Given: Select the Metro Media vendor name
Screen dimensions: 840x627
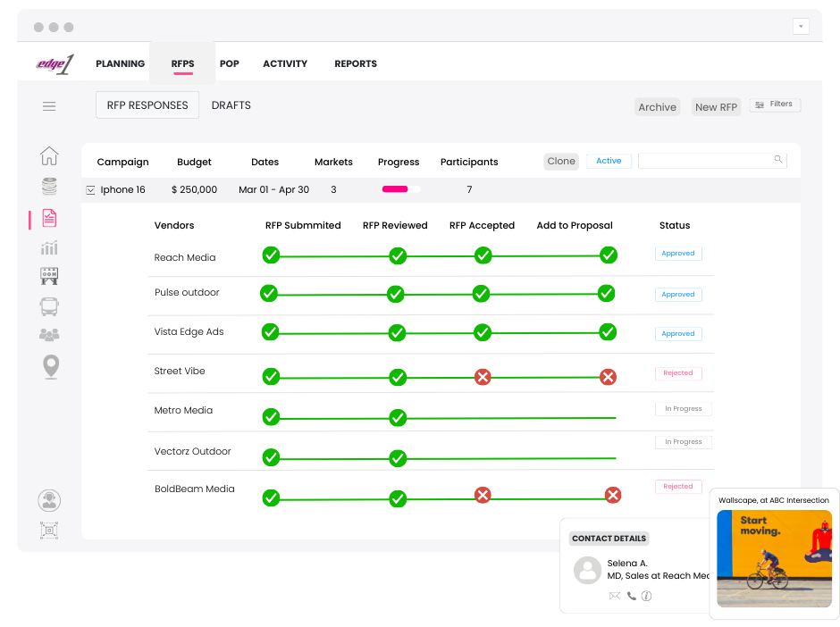Looking at the screenshot, I should coord(183,410).
